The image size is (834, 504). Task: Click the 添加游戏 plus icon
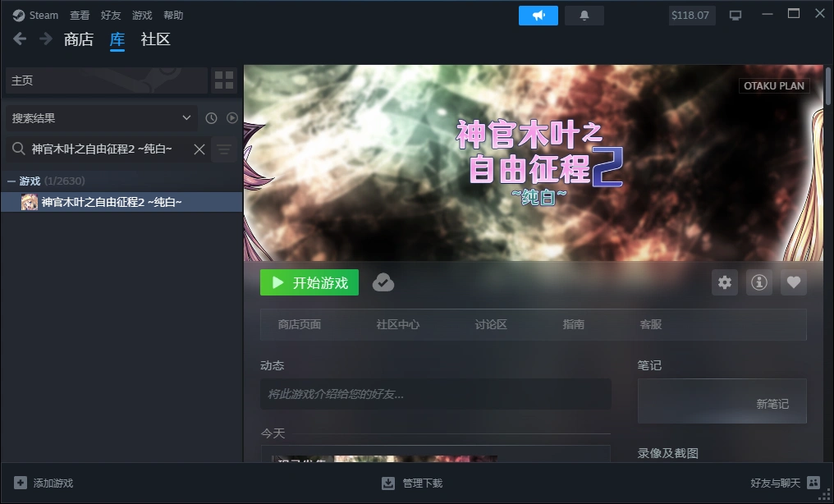point(21,483)
